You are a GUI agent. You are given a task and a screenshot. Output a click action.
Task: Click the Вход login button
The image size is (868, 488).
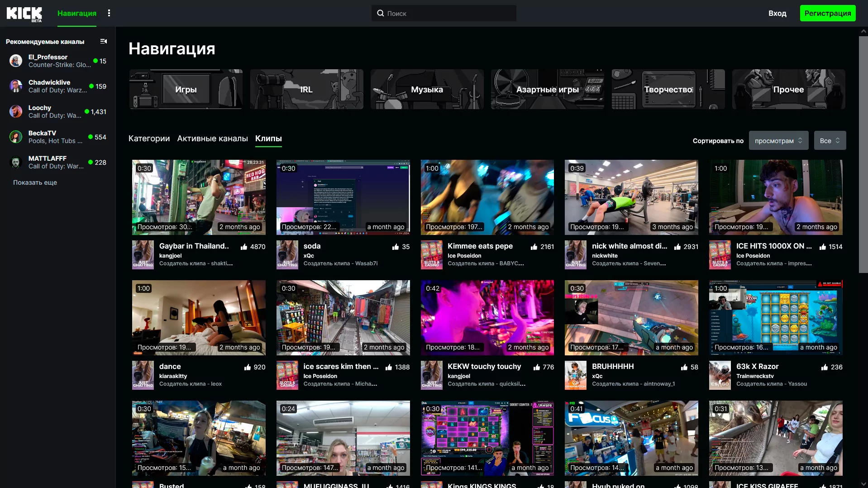(x=777, y=13)
